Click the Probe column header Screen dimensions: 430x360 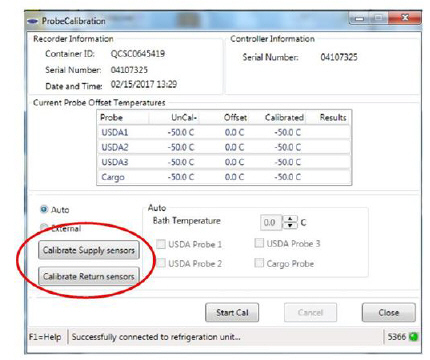click(123, 117)
